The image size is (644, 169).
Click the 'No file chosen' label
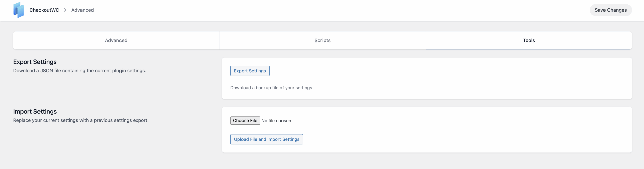pos(276,121)
